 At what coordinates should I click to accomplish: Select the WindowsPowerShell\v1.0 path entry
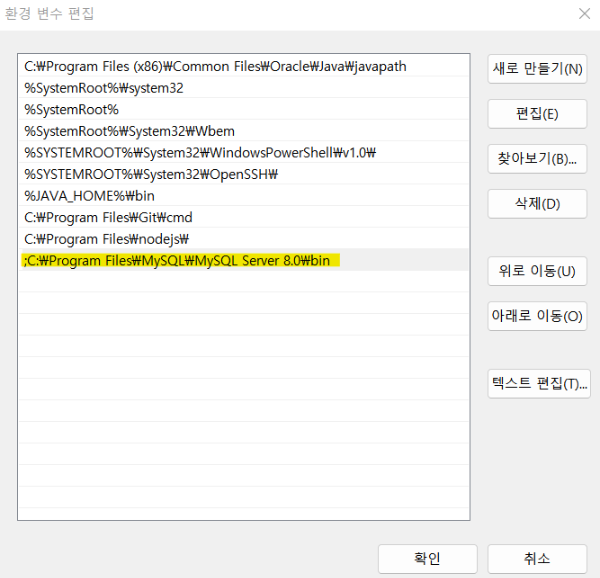(244, 153)
